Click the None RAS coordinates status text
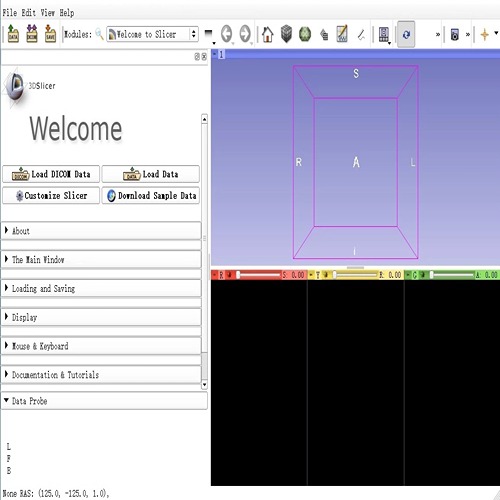This screenshot has width=500, height=500. click(x=55, y=493)
